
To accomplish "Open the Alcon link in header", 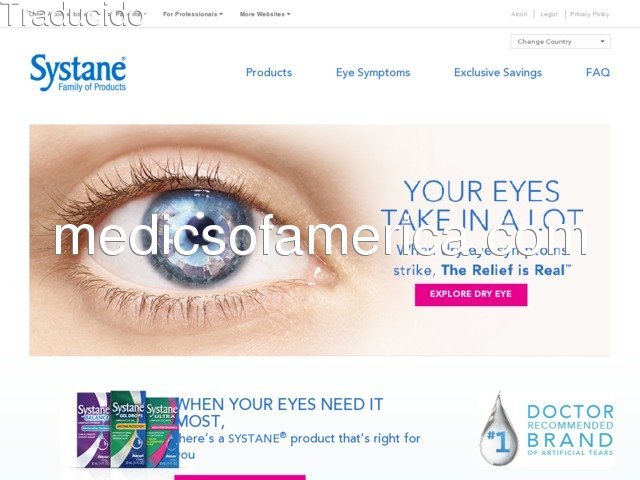I will click(519, 14).
